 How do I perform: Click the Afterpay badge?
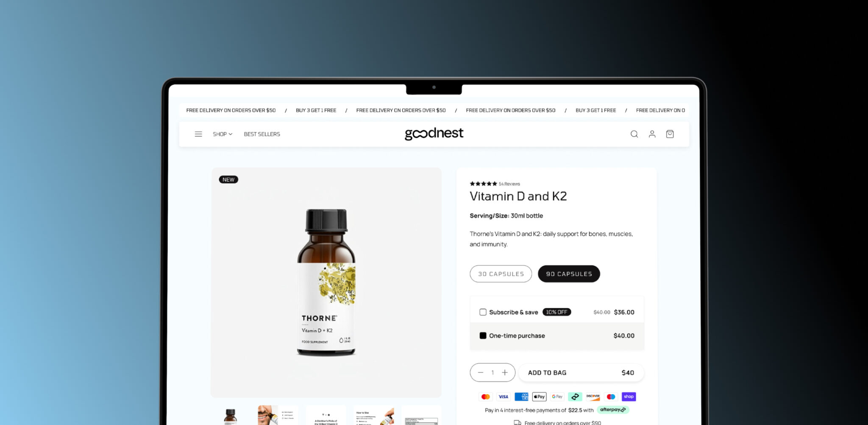point(613,410)
